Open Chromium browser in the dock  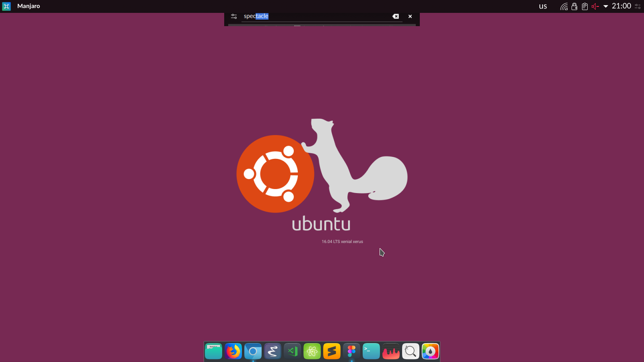[253, 352]
